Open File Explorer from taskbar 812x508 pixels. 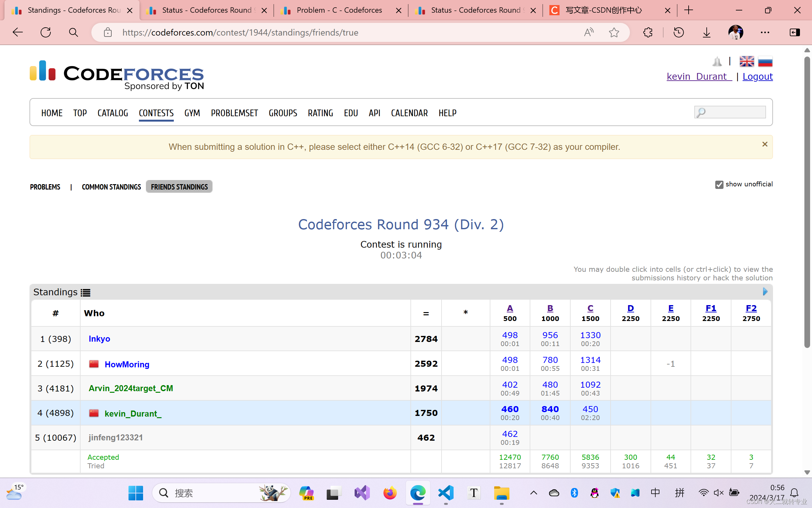click(501, 493)
